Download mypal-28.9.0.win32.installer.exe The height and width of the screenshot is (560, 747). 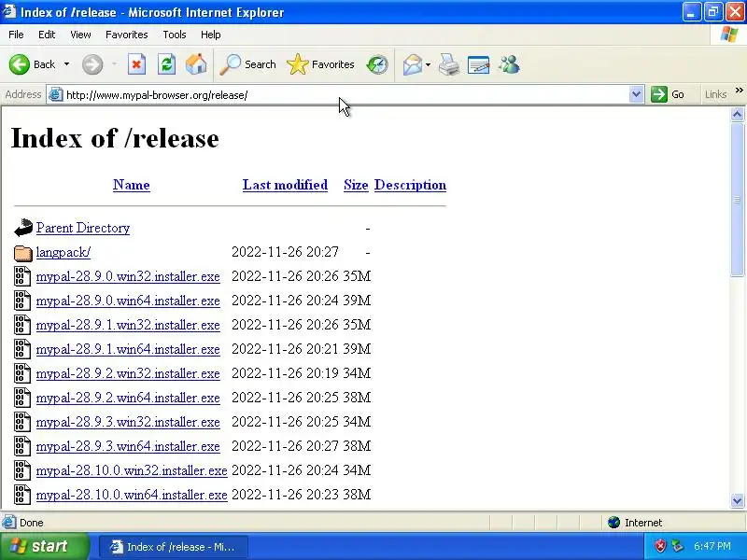click(128, 276)
